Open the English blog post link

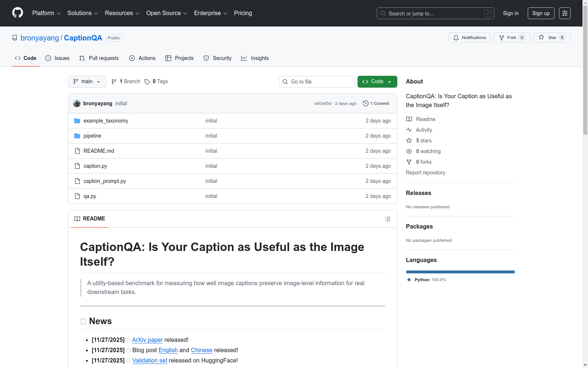(x=168, y=350)
